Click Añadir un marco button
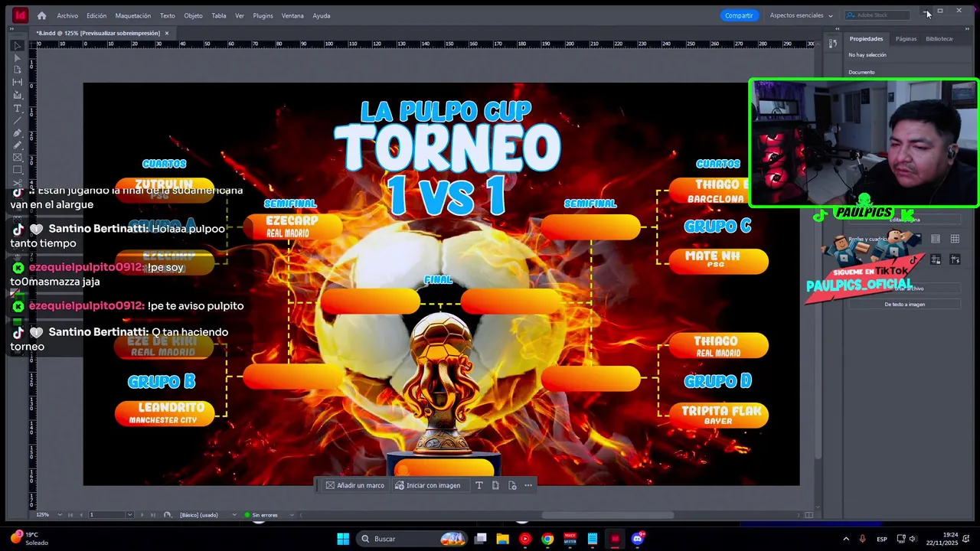Viewport: 980px width, 551px height. (x=355, y=485)
